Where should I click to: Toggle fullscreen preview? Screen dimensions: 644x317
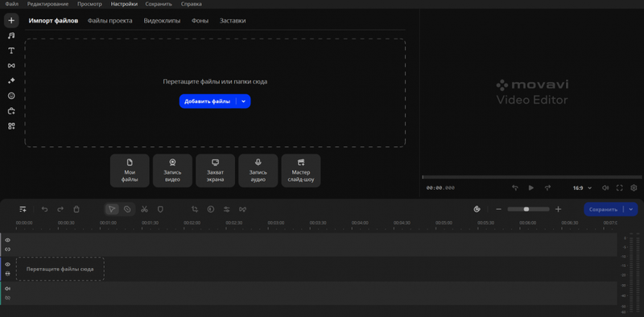[x=620, y=187]
